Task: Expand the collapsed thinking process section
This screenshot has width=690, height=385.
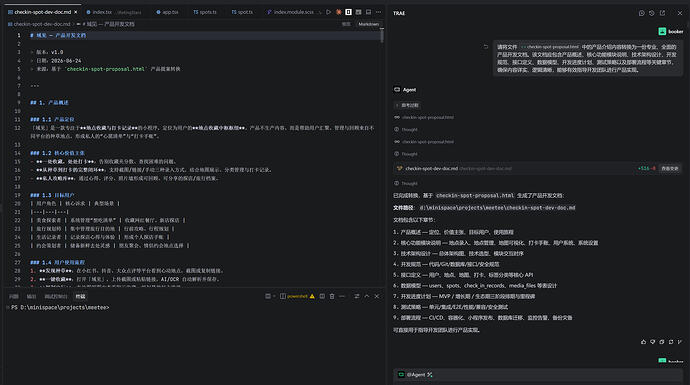Action: 407,105
